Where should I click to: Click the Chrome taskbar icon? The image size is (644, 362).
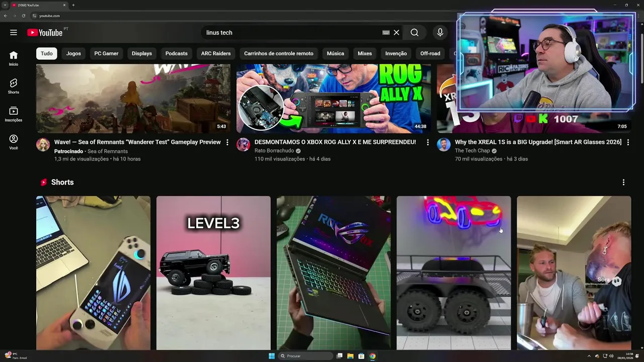point(372,356)
